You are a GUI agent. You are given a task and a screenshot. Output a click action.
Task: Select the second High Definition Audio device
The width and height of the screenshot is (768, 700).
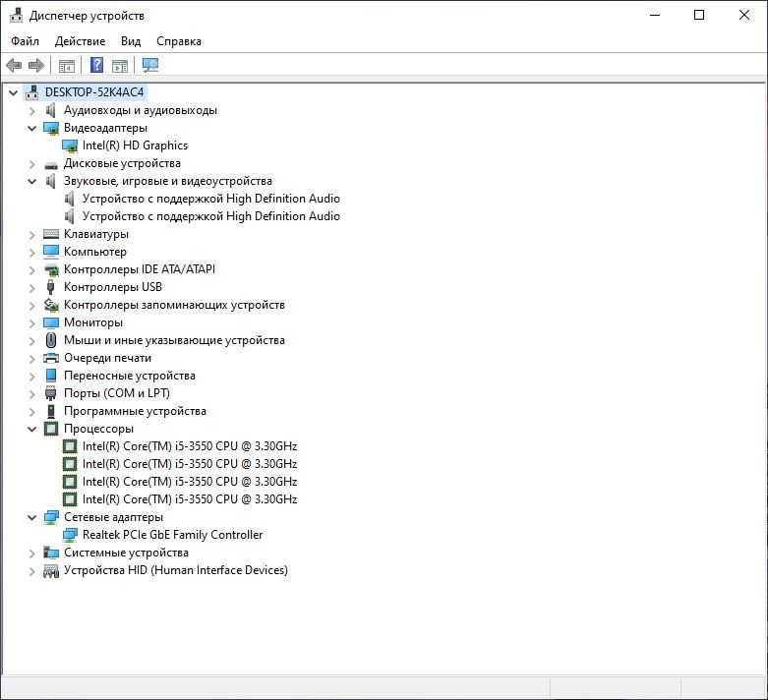tap(211, 216)
